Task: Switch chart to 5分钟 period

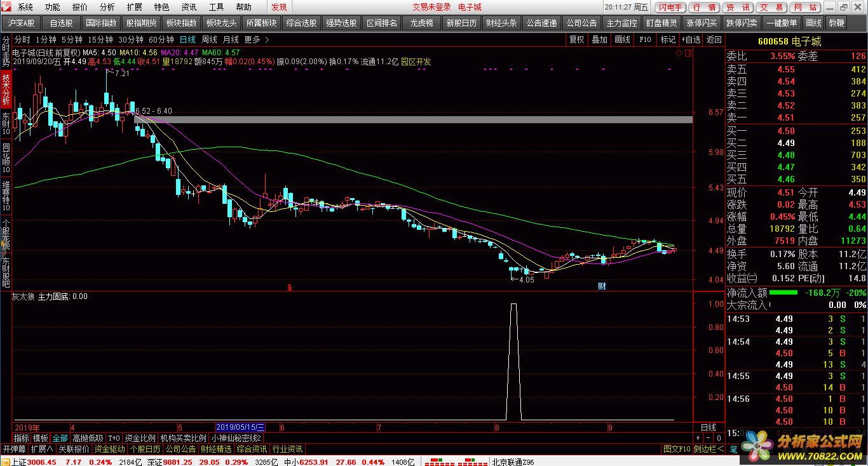Action: coord(72,39)
